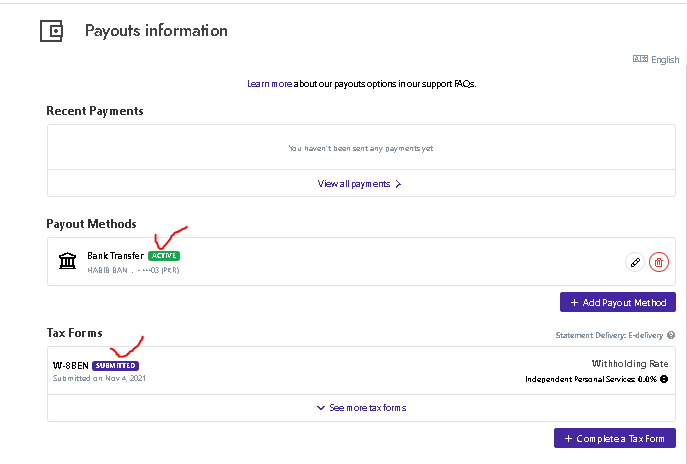Select the W-8BEN tax form entry
The height and width of the screenshot is (464, 687).
point(70,366)
